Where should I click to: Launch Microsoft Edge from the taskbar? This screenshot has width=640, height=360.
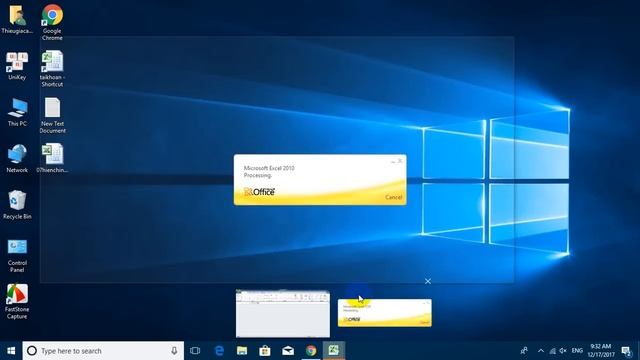(x=219, y=351)
